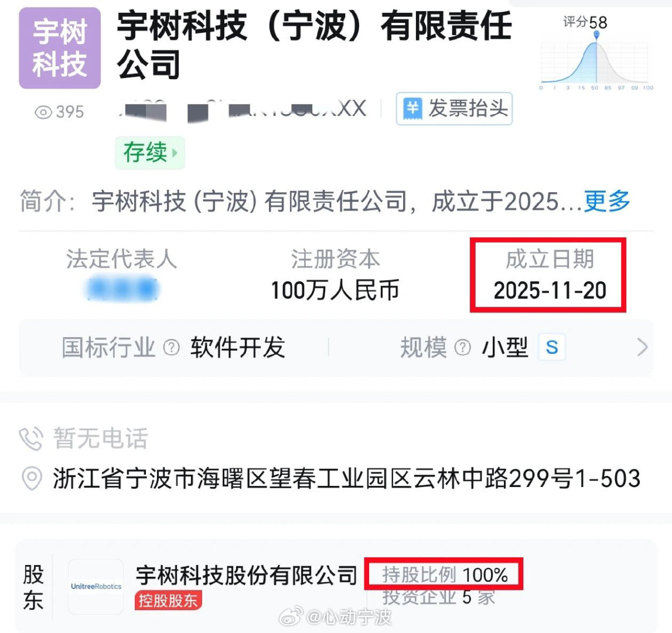Click the 投资企业 5 家 link
Screen dimensions: 672x633
(x=438, y=597)
